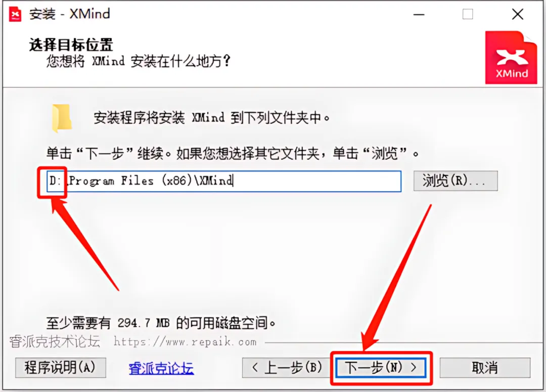Click the https://www.repaik.com watermark text
This screenshot has height=392, width=546.
tap(185, 342)
